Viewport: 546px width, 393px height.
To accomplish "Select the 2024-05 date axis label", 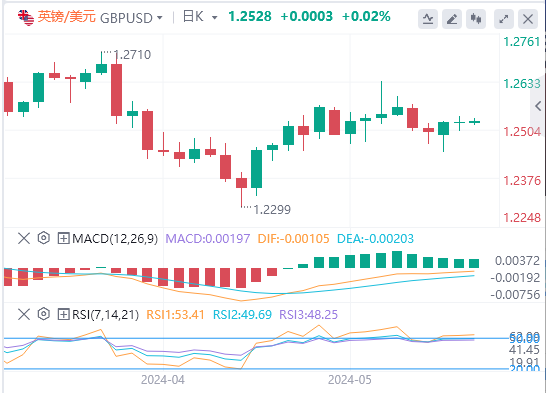I will click(350, 380).
